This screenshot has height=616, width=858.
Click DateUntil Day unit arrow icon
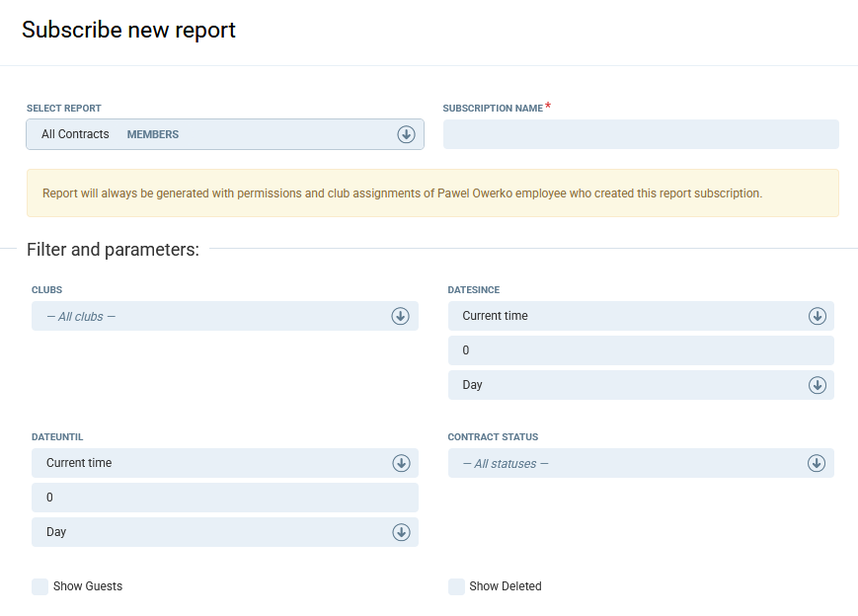[x=401, y=532]
